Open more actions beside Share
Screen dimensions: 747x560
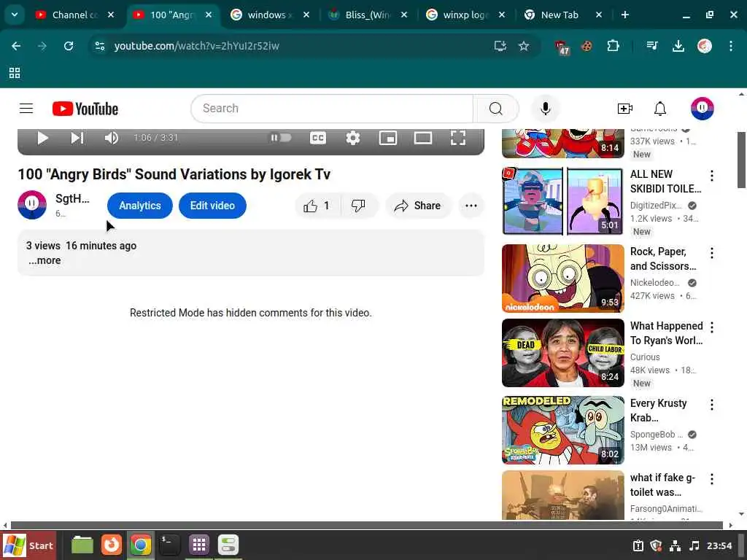(x=471, y=206)
